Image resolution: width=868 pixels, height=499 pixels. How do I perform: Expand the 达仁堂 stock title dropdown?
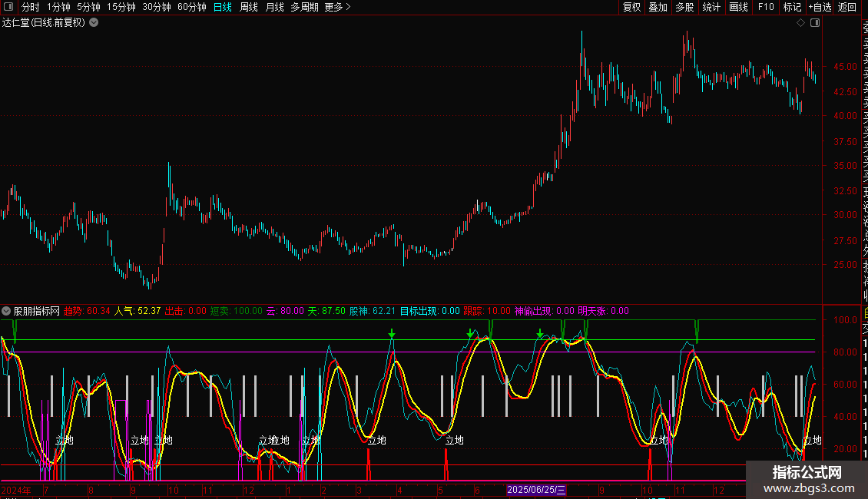(94, 23)
